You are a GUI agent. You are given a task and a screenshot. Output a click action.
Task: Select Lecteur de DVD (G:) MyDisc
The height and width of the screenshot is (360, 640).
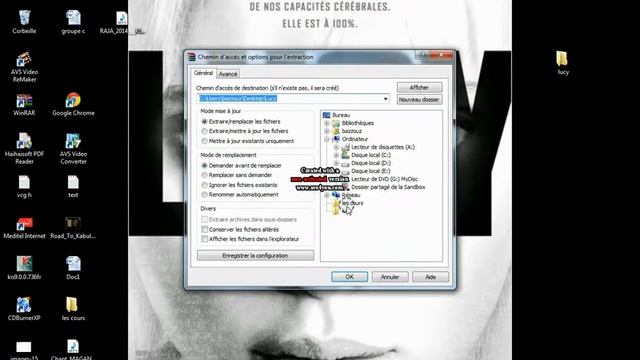tap(384, 179)
